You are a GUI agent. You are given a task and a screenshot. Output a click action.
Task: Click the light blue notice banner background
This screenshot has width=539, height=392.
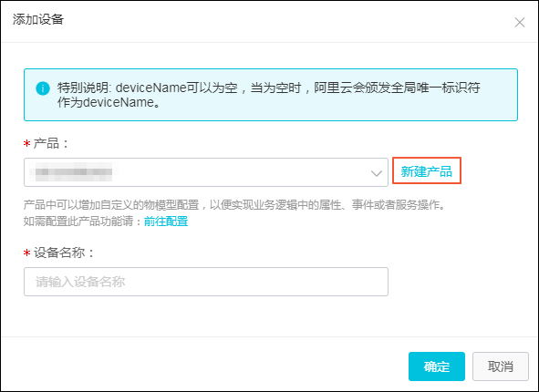271,95
